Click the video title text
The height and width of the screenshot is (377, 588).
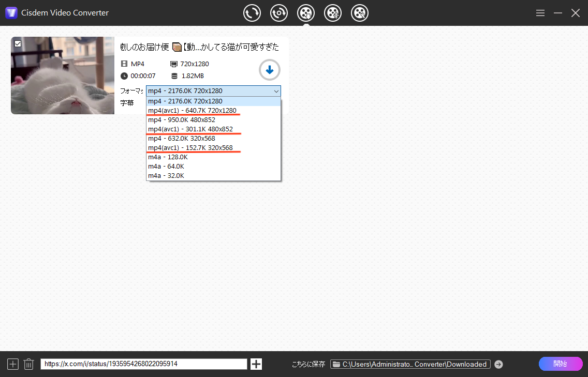[x=199, y=47]
